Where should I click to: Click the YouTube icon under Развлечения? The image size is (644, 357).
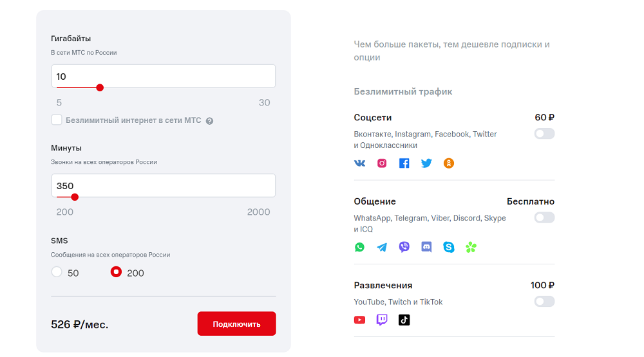click(x=359, y=320)
